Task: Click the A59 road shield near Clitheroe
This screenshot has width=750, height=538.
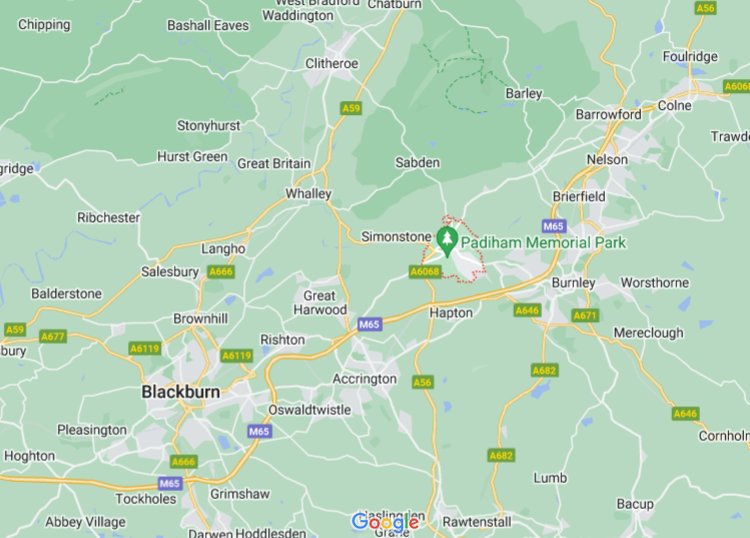Action: tap(351, 108)
